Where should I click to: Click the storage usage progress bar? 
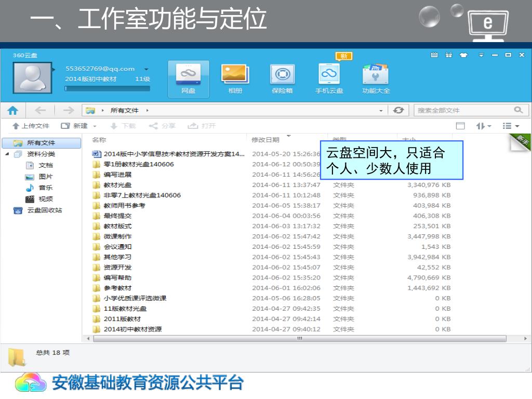coord(107,88)
